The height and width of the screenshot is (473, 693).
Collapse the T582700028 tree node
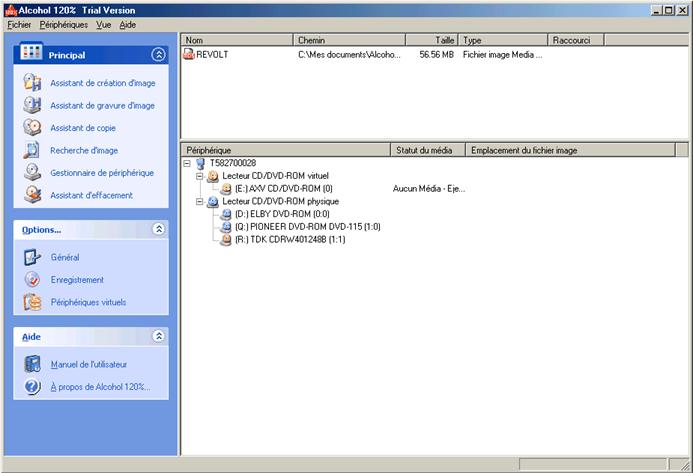(x=187, y=164)
